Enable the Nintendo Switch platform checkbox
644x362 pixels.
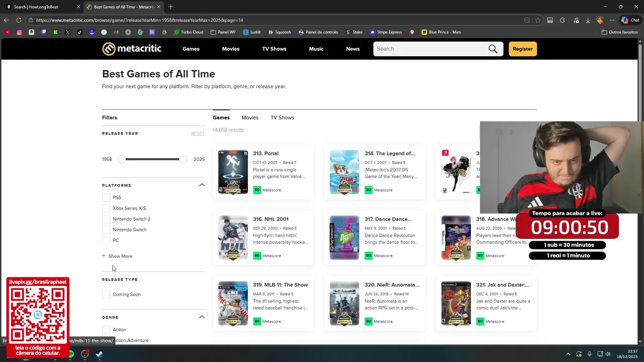point(106,230)
